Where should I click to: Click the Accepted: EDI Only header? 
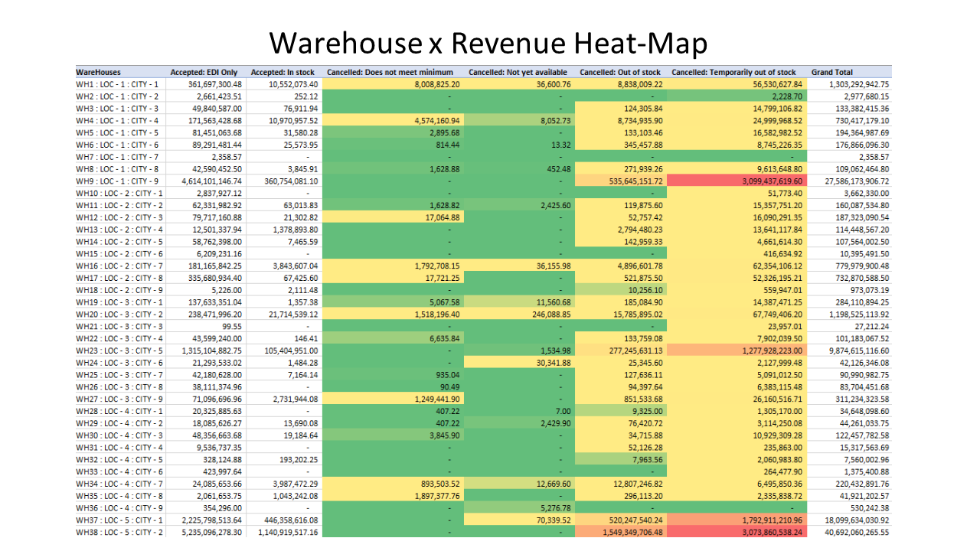coord(205,72)
